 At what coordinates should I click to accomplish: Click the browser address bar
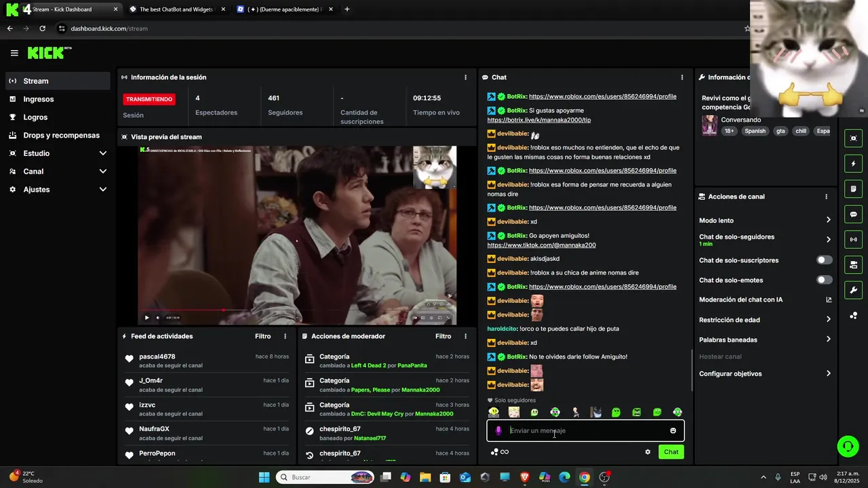coord(400,28)
